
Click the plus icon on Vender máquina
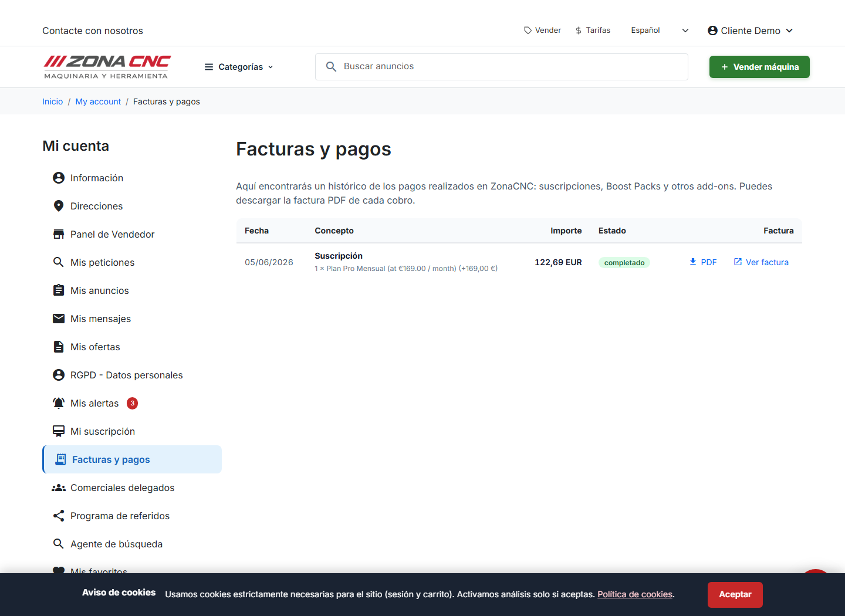coord(725,67)
